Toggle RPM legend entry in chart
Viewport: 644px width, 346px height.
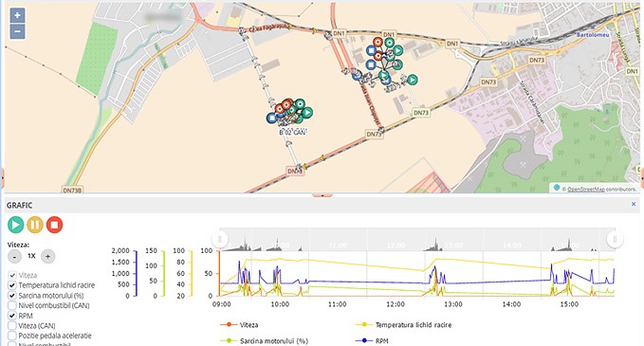point(372,340)
